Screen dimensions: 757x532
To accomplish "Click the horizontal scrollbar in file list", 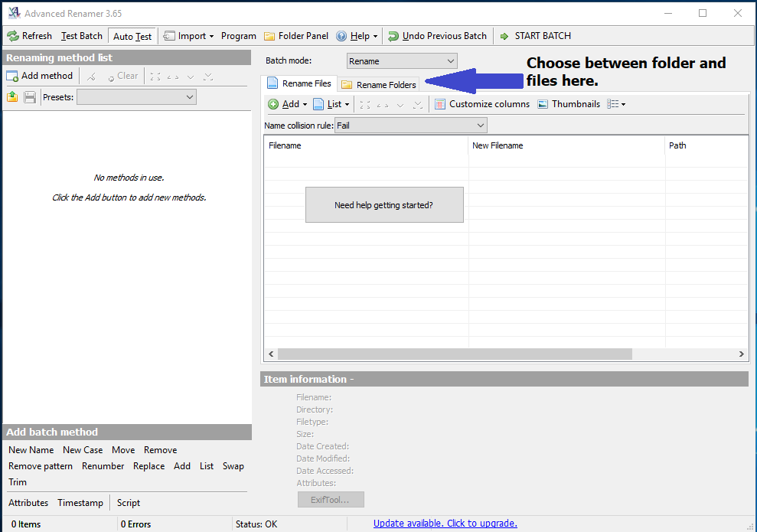I will (x=455, y=354).
